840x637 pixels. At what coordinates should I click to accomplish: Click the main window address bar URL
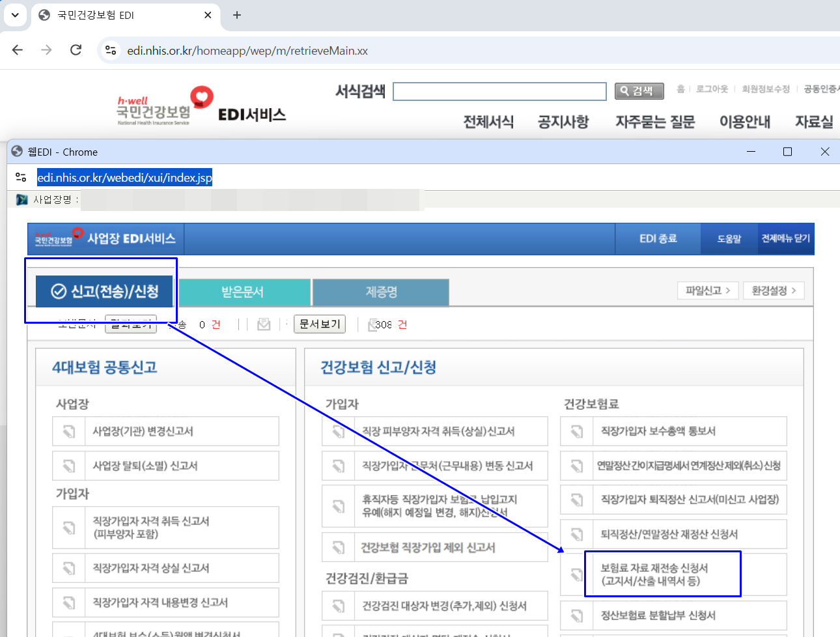[x=247, y=50]
